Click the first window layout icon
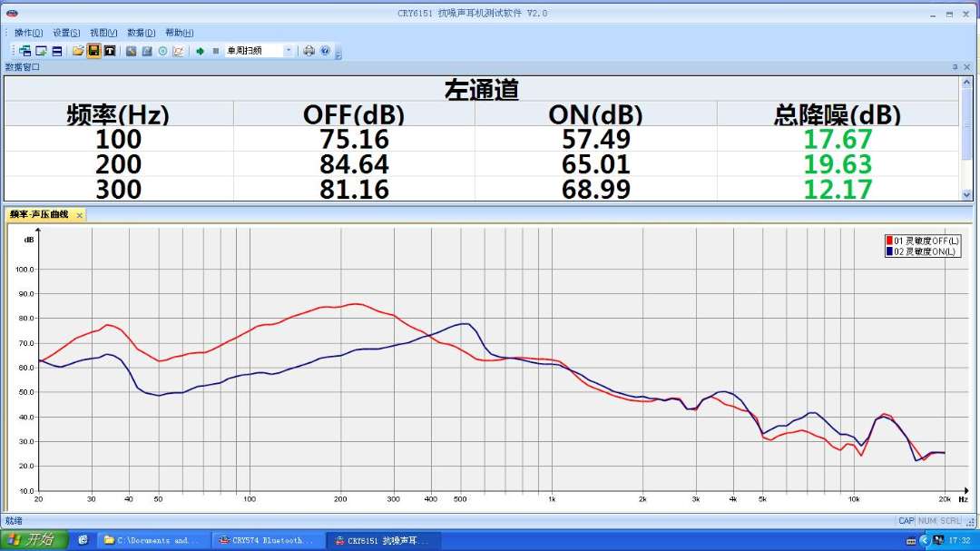The width and height of the screenshot is (980, 551). pyautogui.click(x=25, y=51)
